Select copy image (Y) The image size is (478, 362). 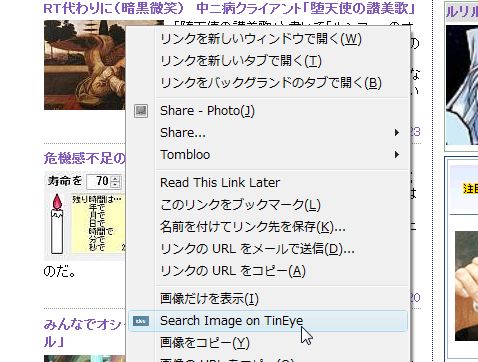268,343
